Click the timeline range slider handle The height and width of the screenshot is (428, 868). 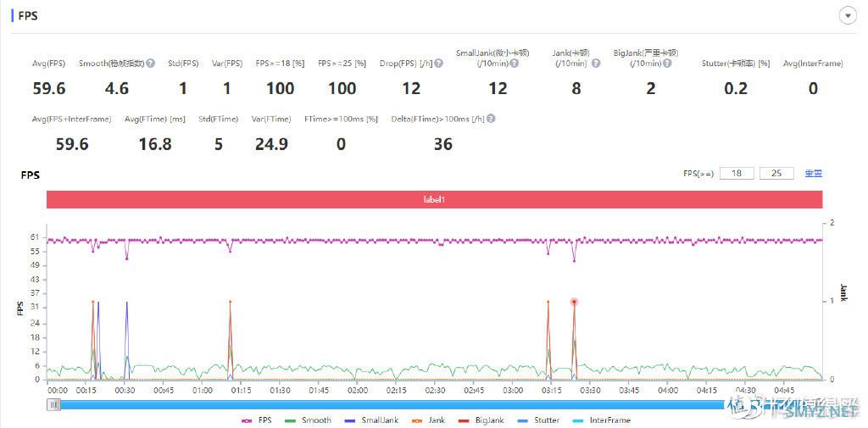pyautogui.click(x=54, y=404)
